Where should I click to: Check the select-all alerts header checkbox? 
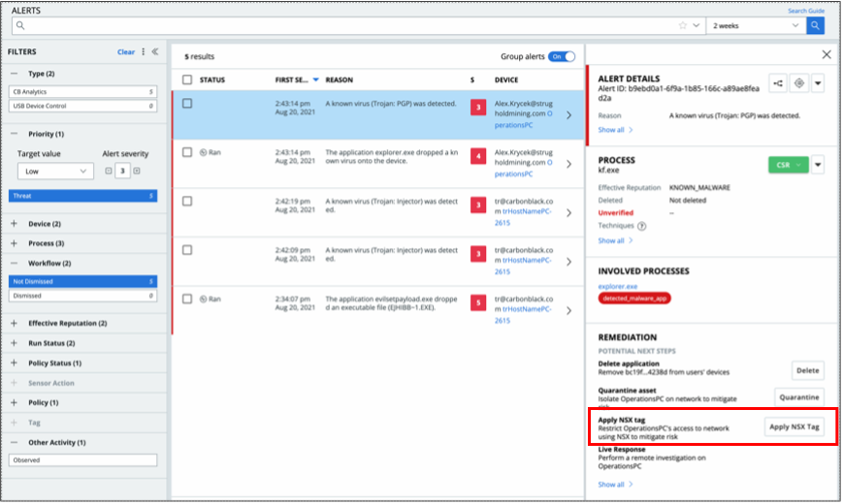187,79
